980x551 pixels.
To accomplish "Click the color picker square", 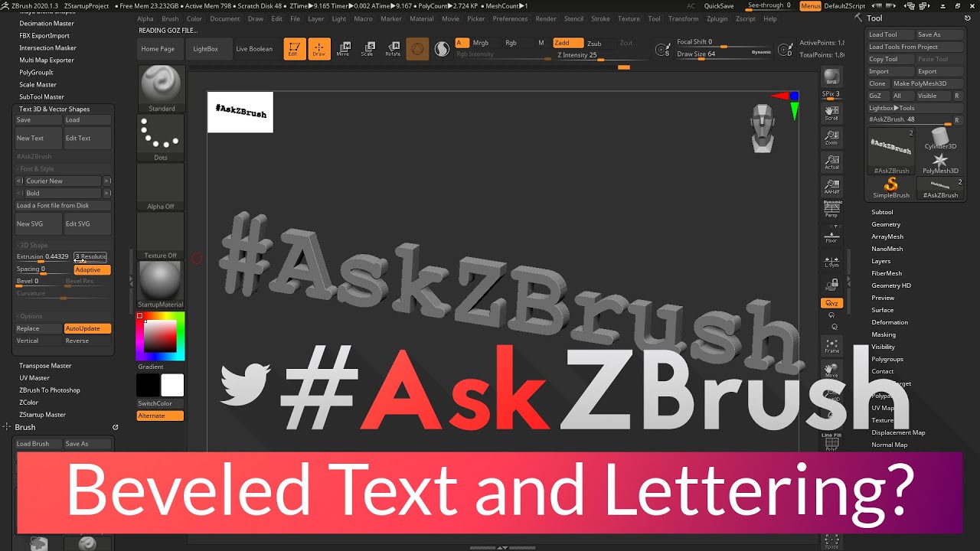I will click(x=161, y=335).
